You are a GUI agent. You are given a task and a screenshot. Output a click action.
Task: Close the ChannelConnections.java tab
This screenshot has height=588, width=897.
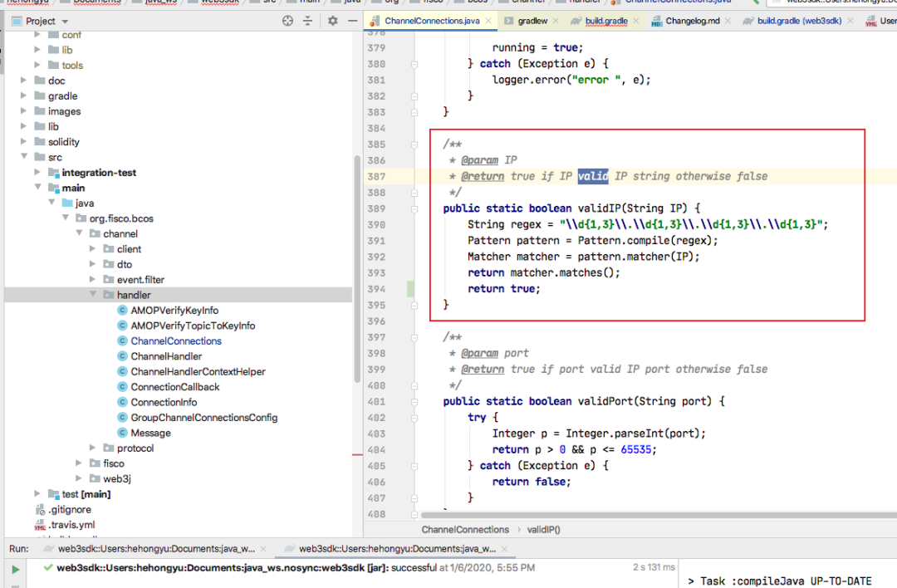point(488,21)
